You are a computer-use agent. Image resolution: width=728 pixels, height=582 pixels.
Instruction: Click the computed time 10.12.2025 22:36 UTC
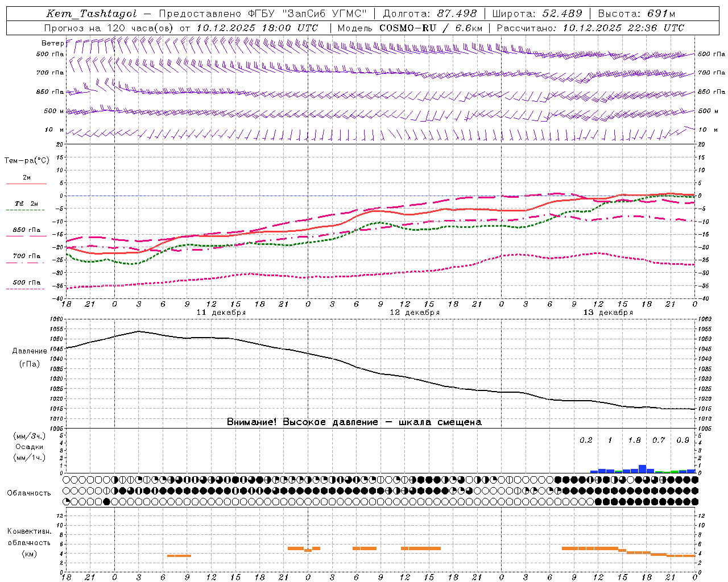pyautogui.click(x=623, y=28)
